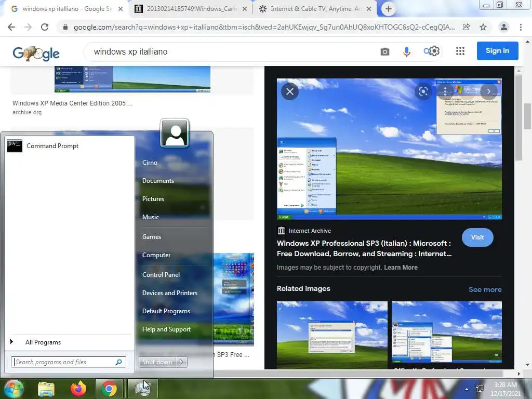Open the second related image thumbnail
The image size is (532, 399).
click(446, 332)
